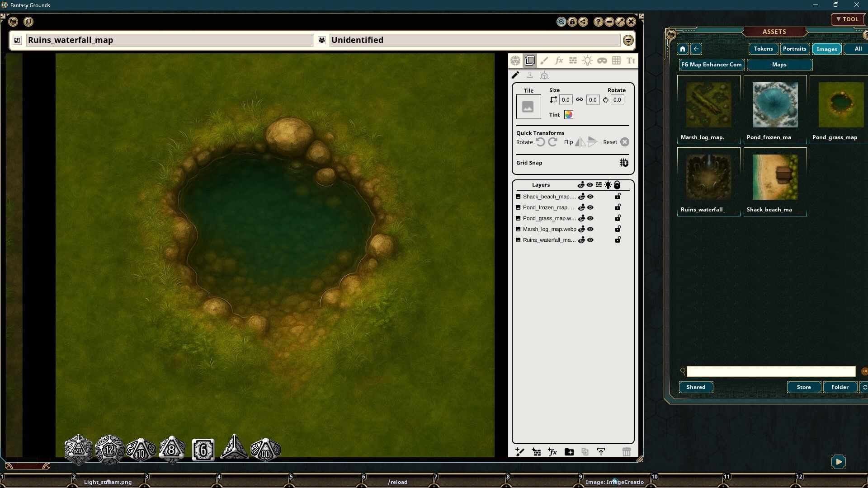
Task: Expand the circular arrow dropdown near Unidentified field
Action: pyautogui.click(x=628, y=40)
